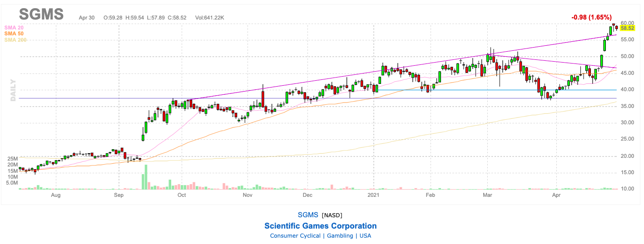Click the 30.00 price axis label
Image resolution: width=644 pixels, height=244 pixels.
click(x=628, y=122)
